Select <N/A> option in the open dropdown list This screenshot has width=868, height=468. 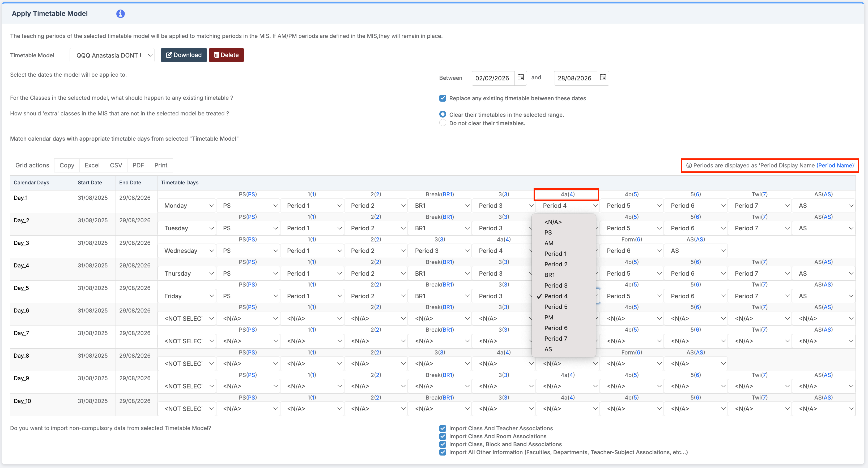tap(553, 222)
